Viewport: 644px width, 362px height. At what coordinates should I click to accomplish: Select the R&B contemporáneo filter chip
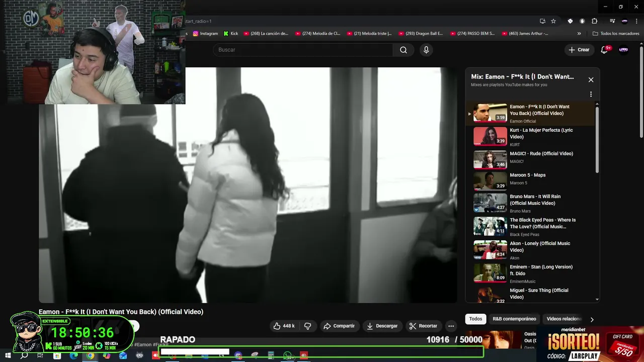(514, 319)
